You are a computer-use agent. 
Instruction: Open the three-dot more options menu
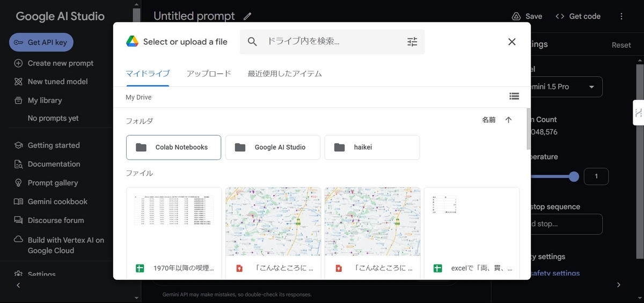[x=621, y=16]
